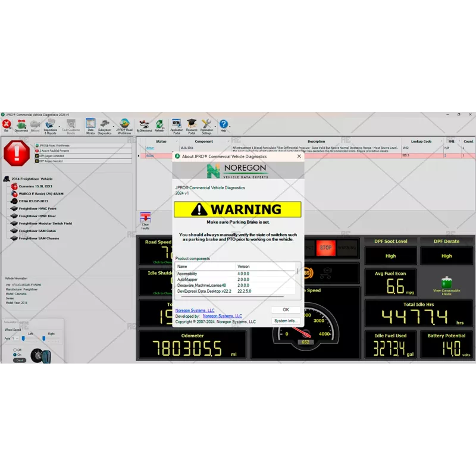This screenshot has height=476, width=476.
Task: Open Application Settings tool
Action: click(x=206, y=125)
